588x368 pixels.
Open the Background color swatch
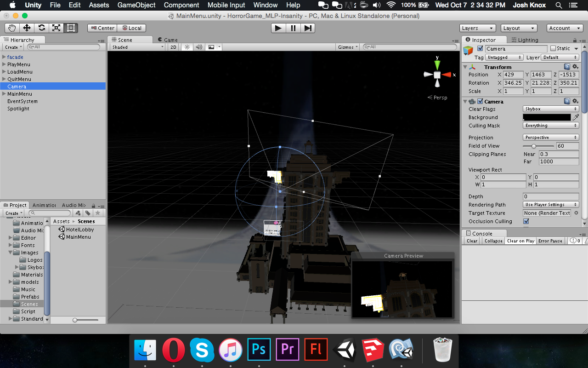click(x=547, y=117)
